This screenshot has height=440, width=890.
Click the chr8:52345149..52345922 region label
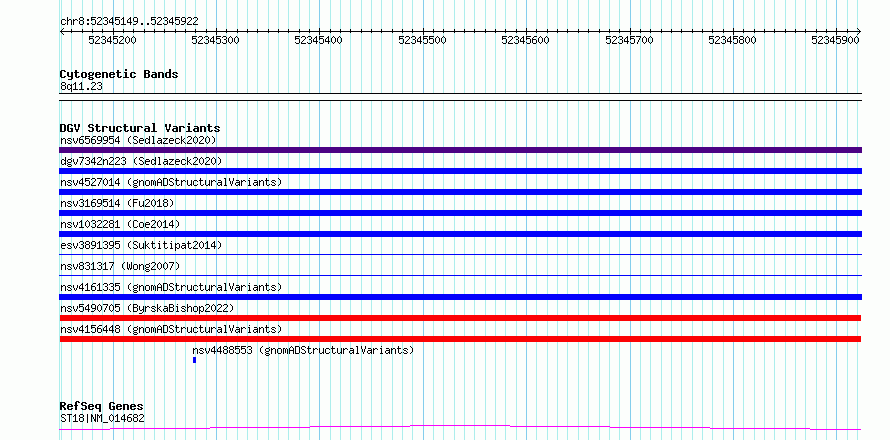click(x=129, y=22)
